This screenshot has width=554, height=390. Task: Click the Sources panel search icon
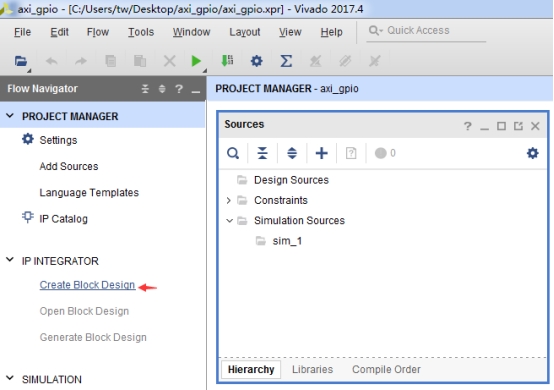tap(233, 153)
